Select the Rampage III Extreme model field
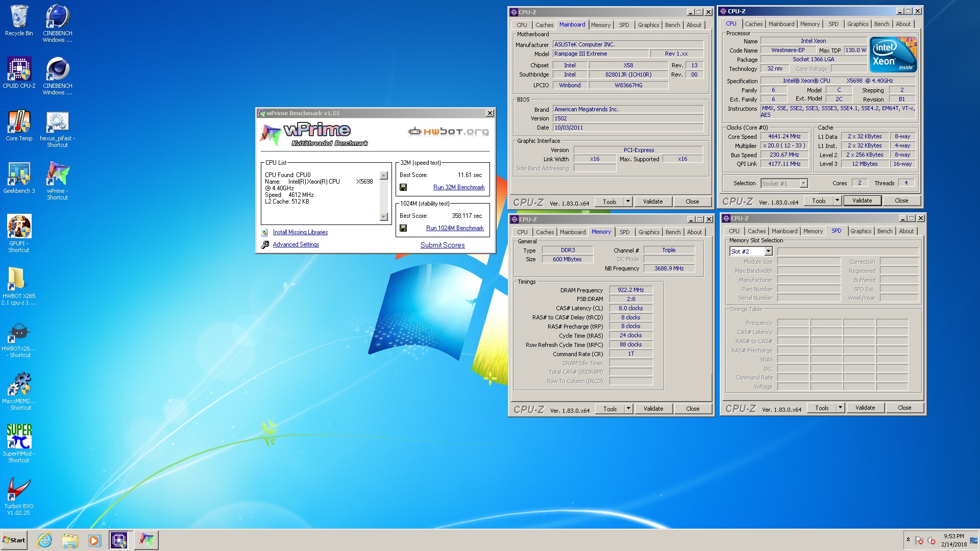Screen dimensions: 980x551 (x=601, y=54)
